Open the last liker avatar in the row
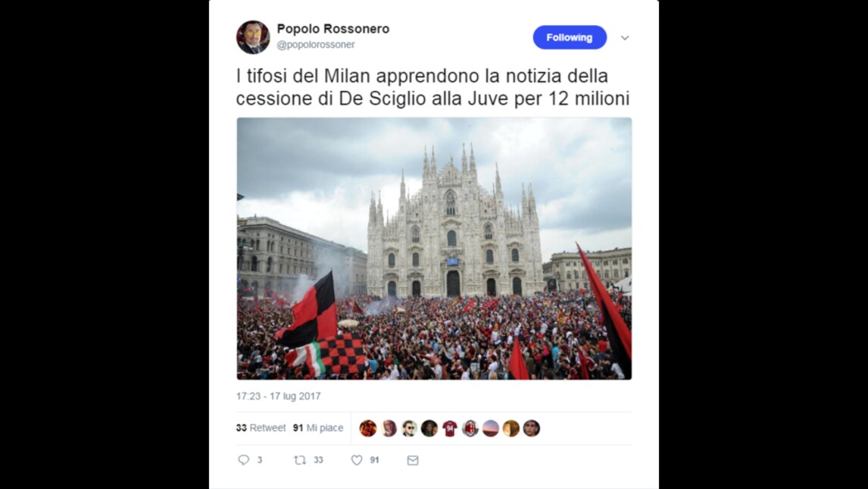The height and width of the screenshot is (489, 868). point(532,428)
